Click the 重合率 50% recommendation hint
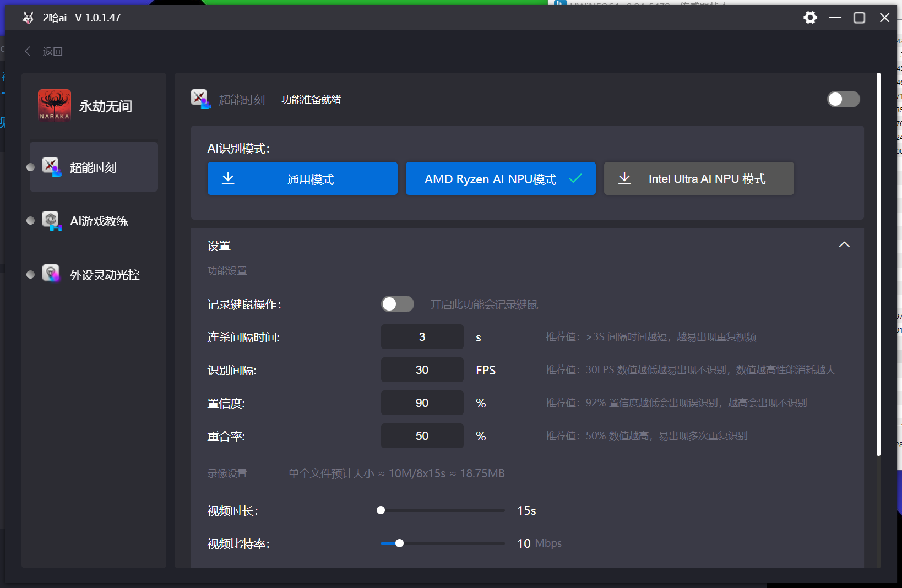 click(646, 436)
